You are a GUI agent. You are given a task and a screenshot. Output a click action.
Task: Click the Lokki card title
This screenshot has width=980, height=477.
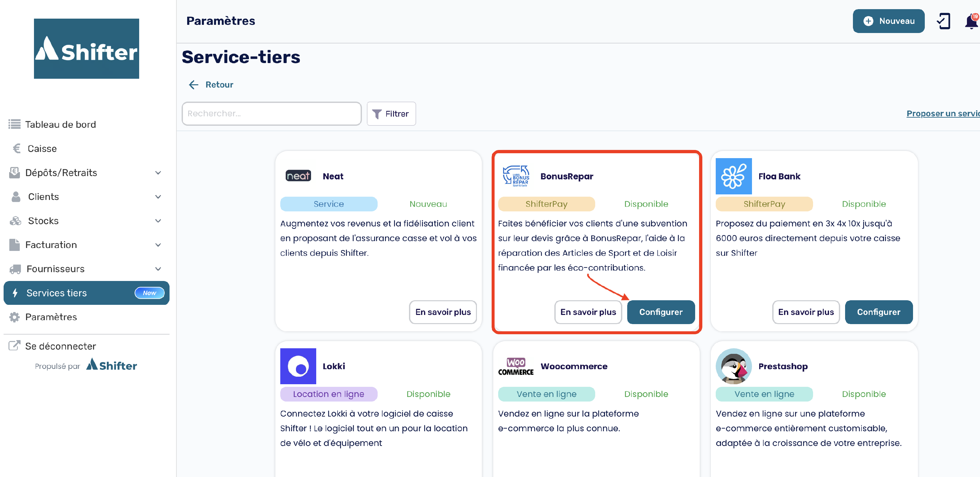click(x=334, y=366)
